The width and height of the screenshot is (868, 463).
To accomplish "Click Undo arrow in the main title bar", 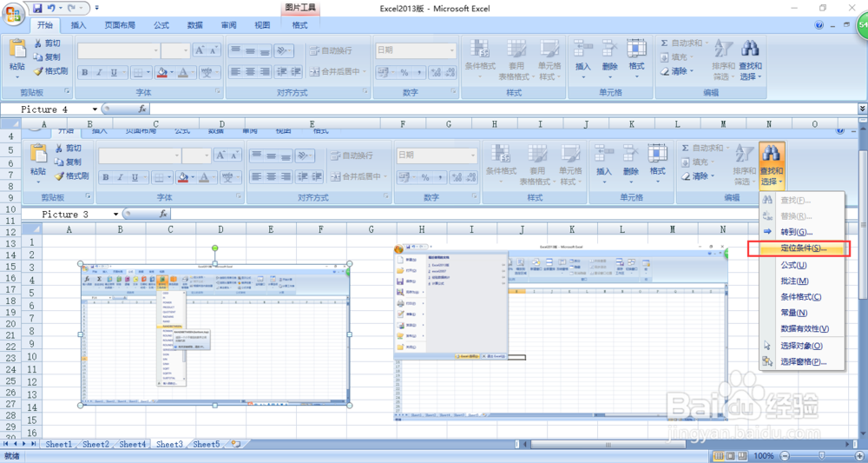I will pyautogui.click(x=51, y=9).
